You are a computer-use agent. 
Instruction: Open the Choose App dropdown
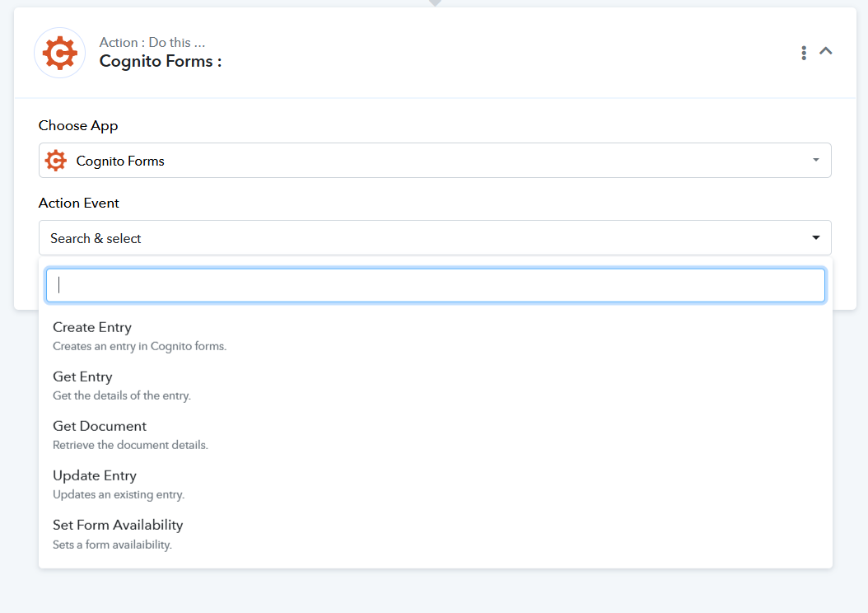click(435, 161)
